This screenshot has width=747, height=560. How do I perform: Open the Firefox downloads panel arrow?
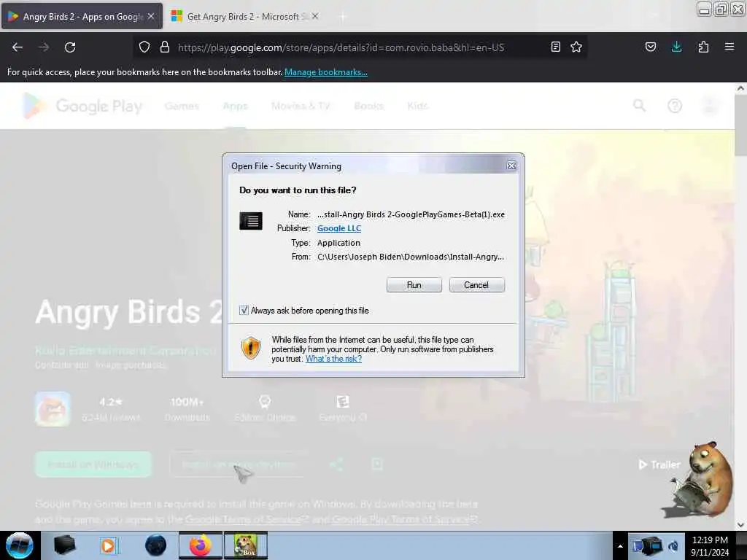tap(676, 47)
